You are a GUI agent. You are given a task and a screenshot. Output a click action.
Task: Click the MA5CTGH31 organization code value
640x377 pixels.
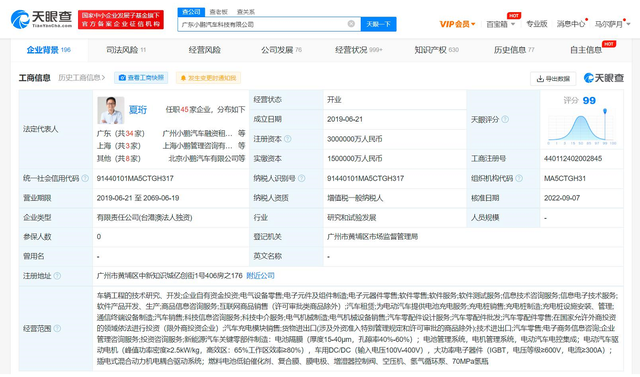tap(564, 178)
